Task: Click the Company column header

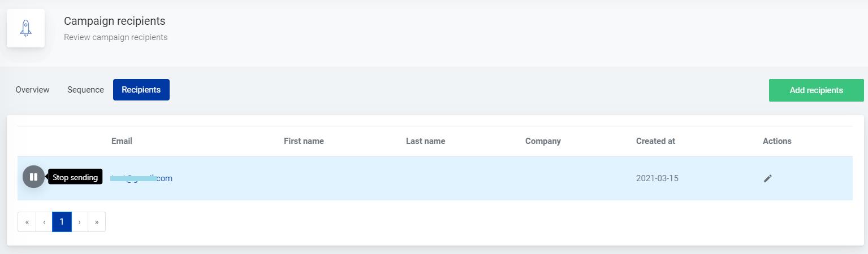Action: pos(542,141)
